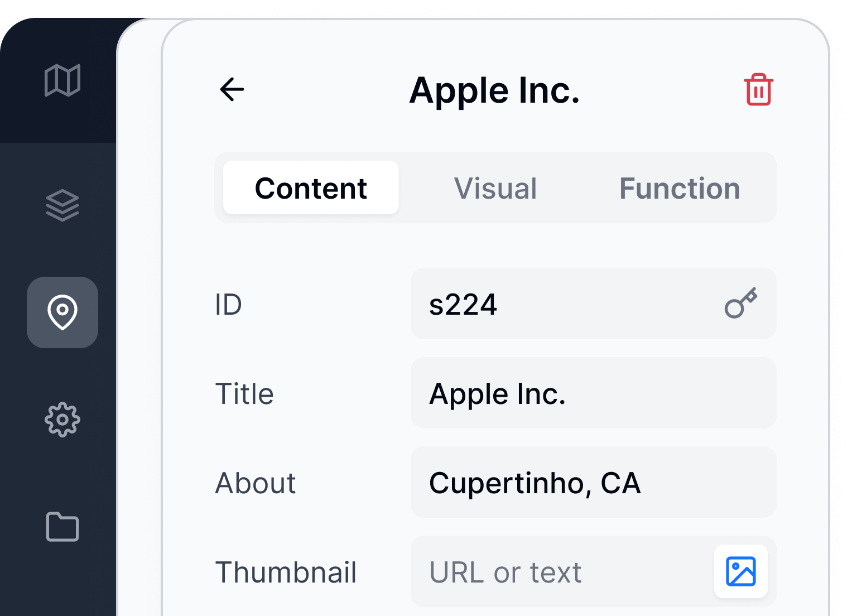Click the Thumbnail field label
The image size is (857, 616).
click(286, 572)
